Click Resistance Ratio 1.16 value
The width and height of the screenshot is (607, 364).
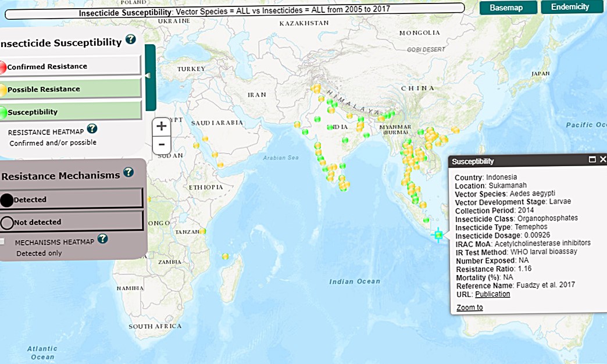(x=524, y=269)
